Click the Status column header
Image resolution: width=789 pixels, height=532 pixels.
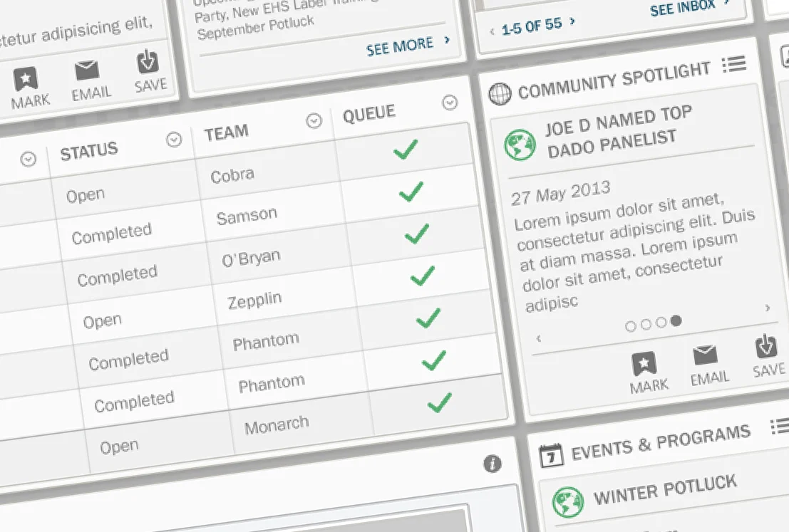[88, 151]
